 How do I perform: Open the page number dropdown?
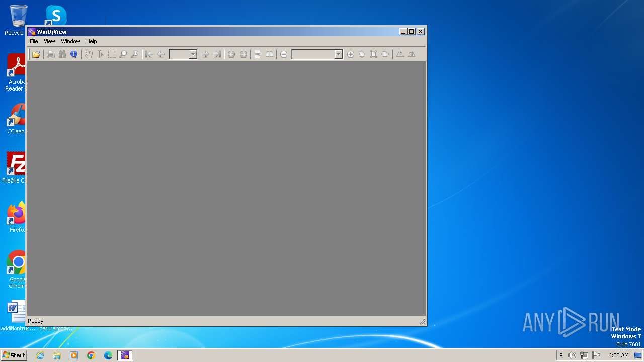click(x=193, y=54)
